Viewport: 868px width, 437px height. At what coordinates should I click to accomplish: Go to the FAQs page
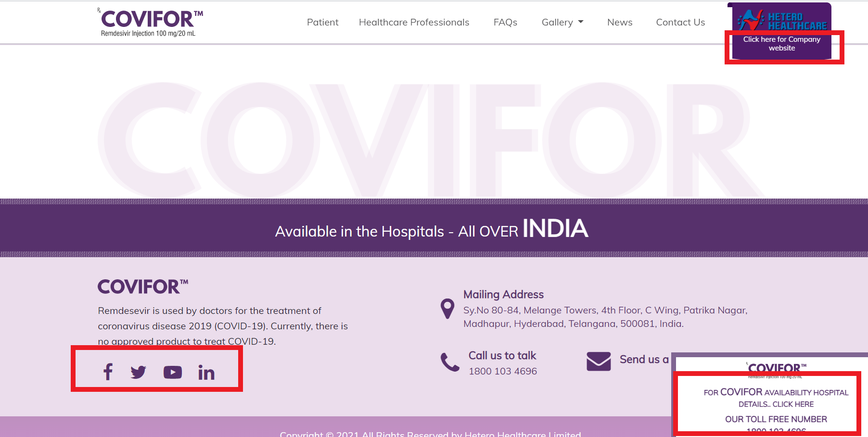506,22
